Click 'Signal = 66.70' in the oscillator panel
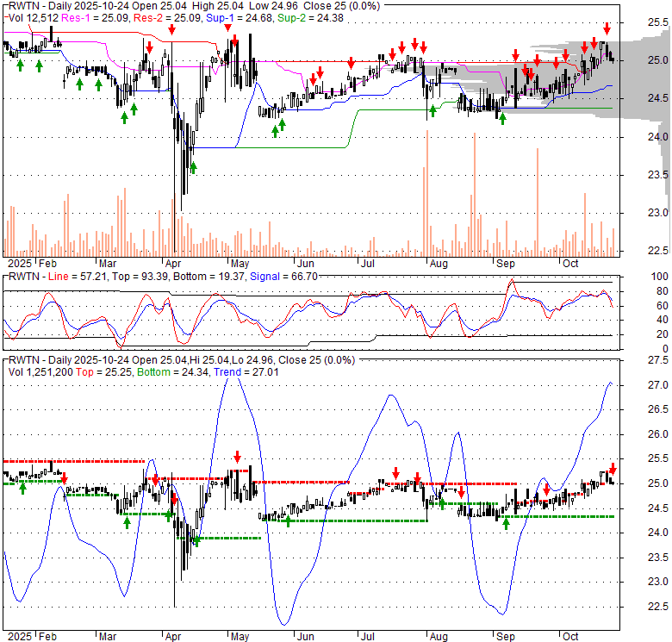 click(283, 277)
